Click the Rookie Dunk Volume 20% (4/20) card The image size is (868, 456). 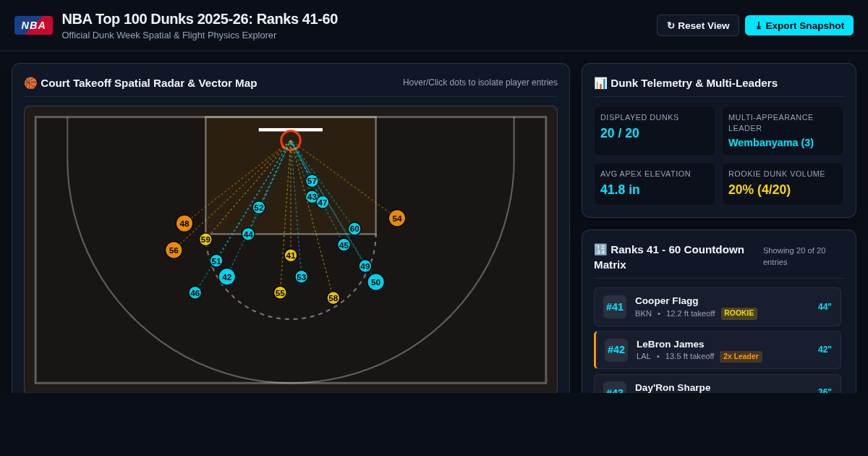coord(783,184)
